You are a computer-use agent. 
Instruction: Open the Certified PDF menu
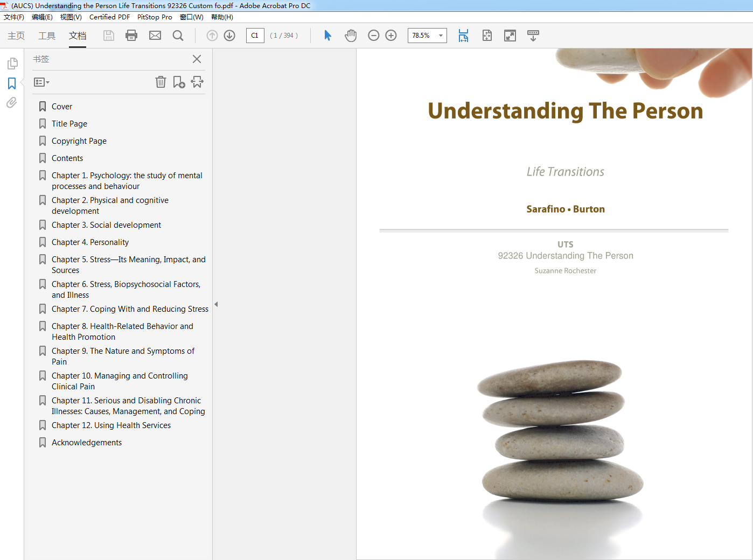click(109, 17)
